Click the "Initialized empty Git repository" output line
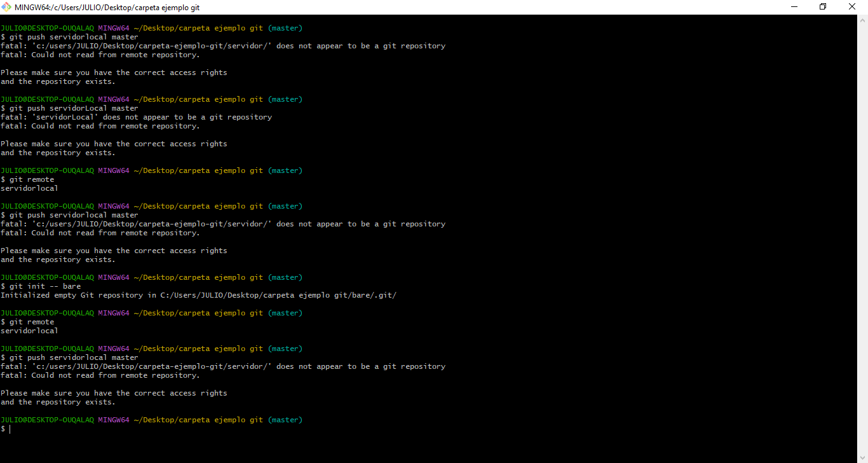Screen dimensions: 868x463 pyautogui.click(x=198, y=295)
